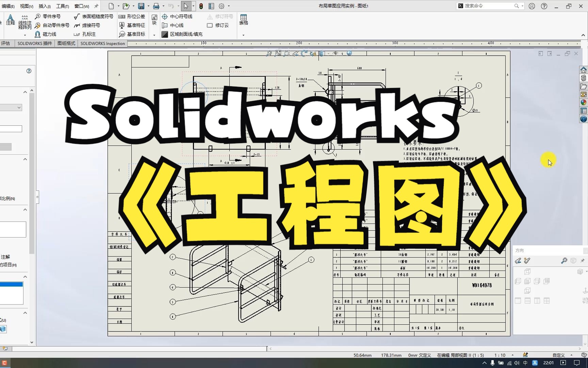Switch to the 图纸格式 tab
This screenshot has width=588, height=368.
click(x=66, y=44)
